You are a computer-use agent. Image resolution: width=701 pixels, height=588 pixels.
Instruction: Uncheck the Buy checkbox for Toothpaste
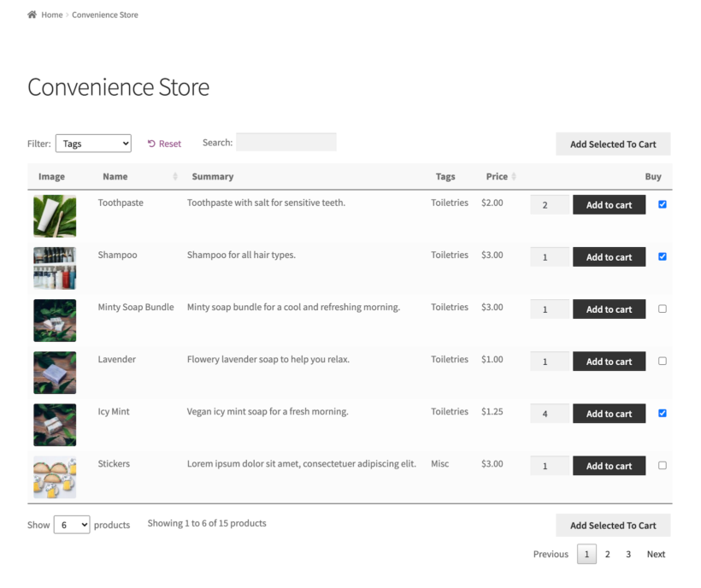[x=663, y=204]
